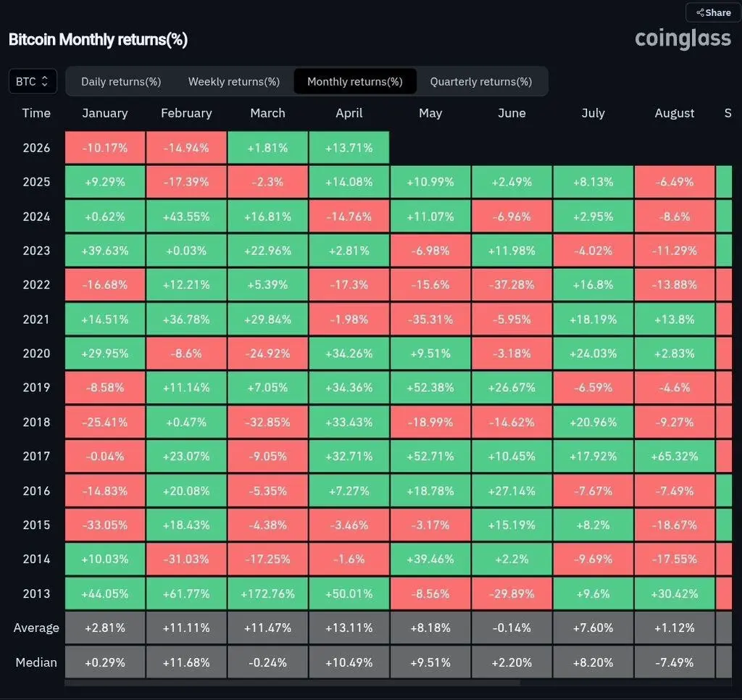This screenshot has height=700, width=742.
Task: Click the up-down chevron next to BTC
Action: [x=44, y=81]
